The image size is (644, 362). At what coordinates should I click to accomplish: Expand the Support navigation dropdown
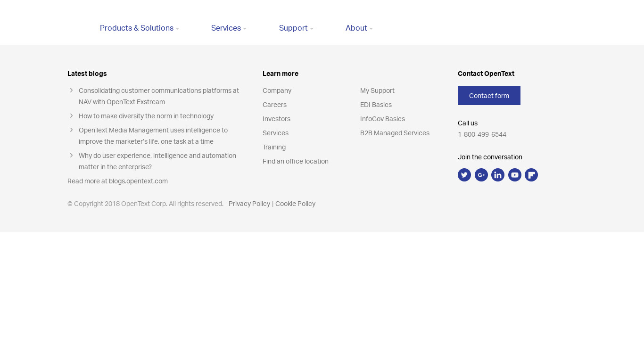pyautogui.click(x=296, y=28)
